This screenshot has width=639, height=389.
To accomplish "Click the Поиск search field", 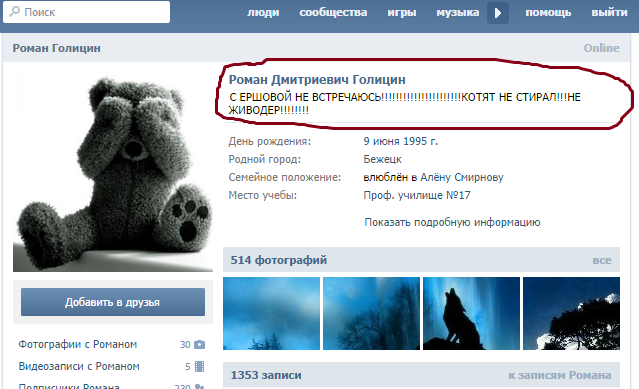I will point(86,12).
